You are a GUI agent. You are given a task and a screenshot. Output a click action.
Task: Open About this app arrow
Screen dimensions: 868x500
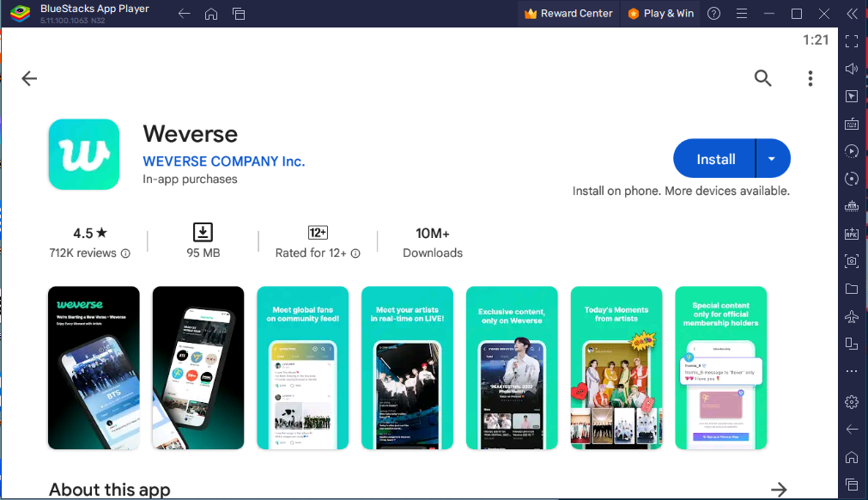point(779,490)
